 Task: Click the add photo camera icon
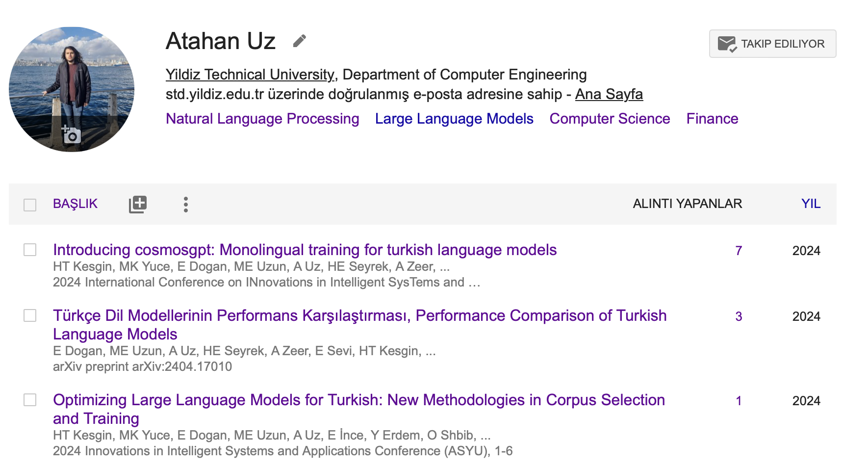point(72,134)
